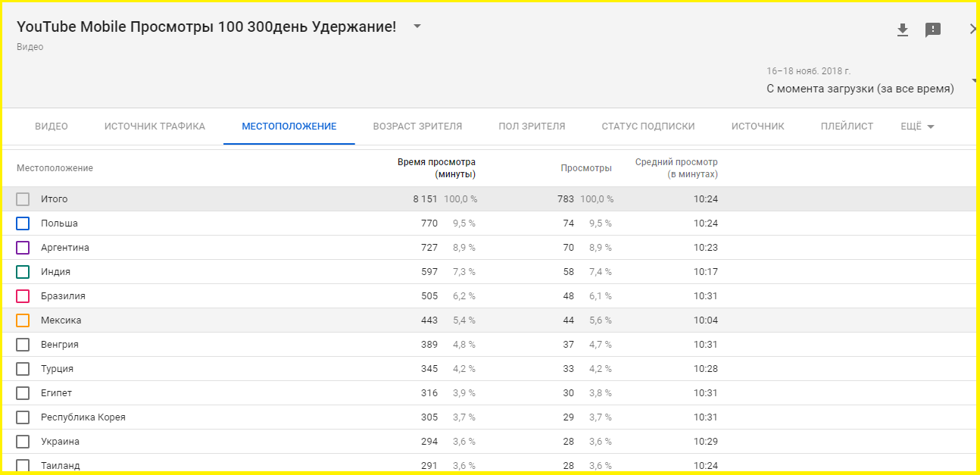
Task: Toggle the Итого checkbox
Action: click(x=23, y=199)
